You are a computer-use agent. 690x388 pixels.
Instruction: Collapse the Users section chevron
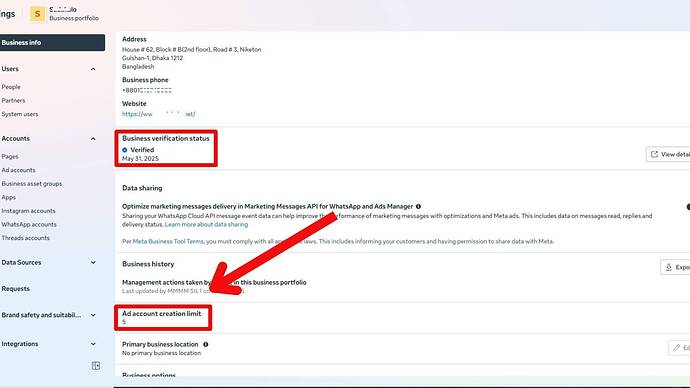(93, 69)
